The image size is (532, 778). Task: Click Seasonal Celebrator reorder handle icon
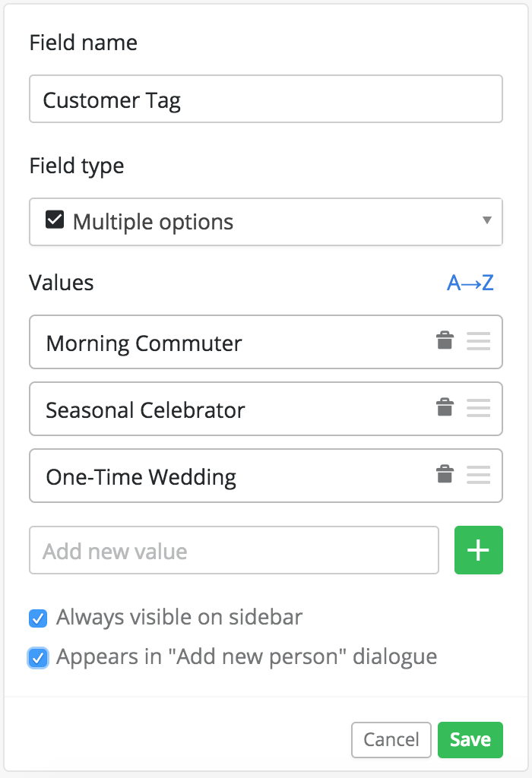pos(478,408)
